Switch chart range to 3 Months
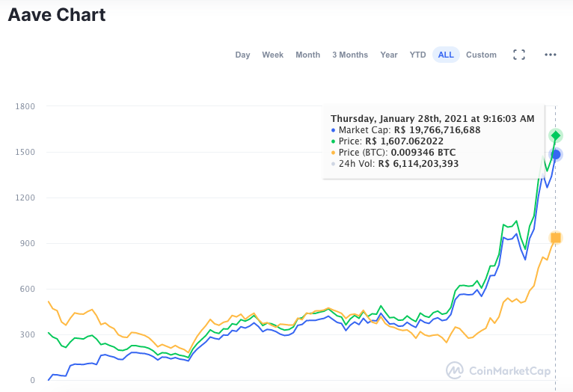 pos(350,55)
